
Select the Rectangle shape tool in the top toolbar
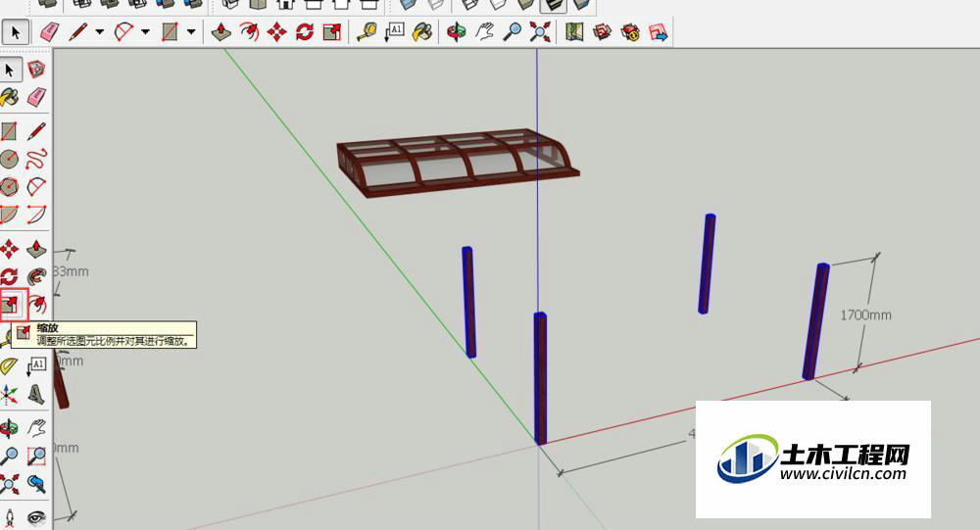(x=170, y=32)
